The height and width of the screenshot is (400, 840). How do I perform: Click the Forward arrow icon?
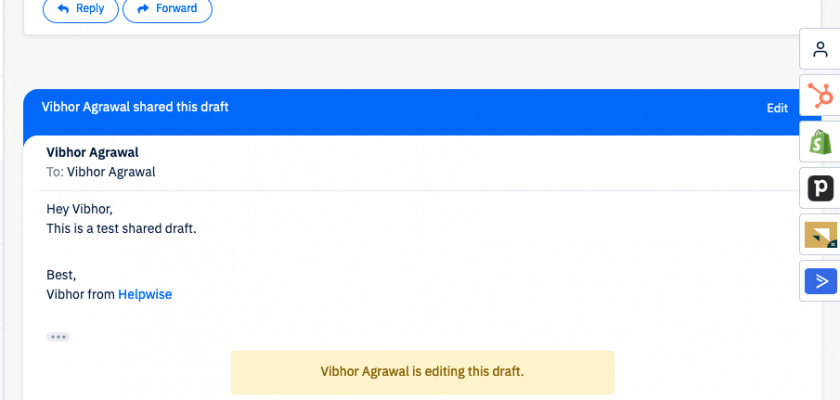click(x=143, y=9)
